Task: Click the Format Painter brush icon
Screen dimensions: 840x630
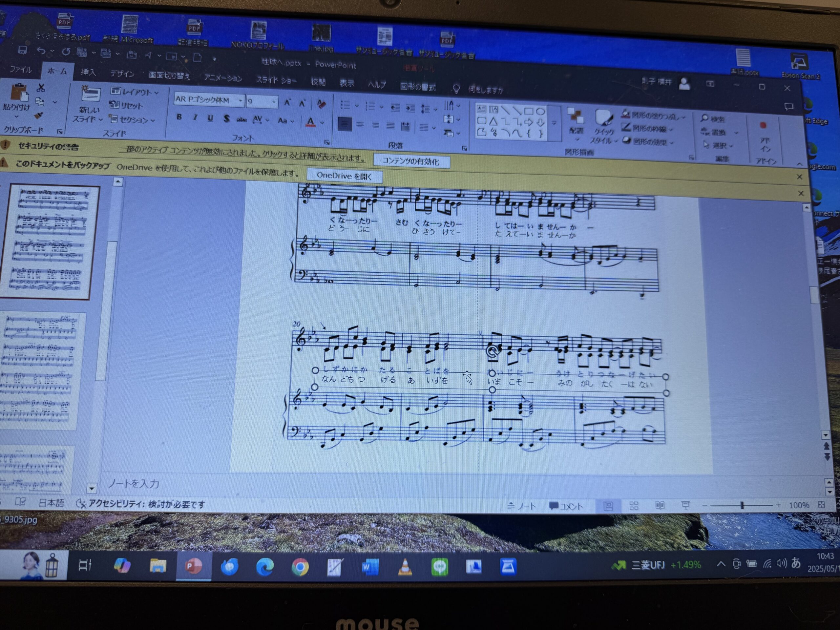Action: click(39, 116)
